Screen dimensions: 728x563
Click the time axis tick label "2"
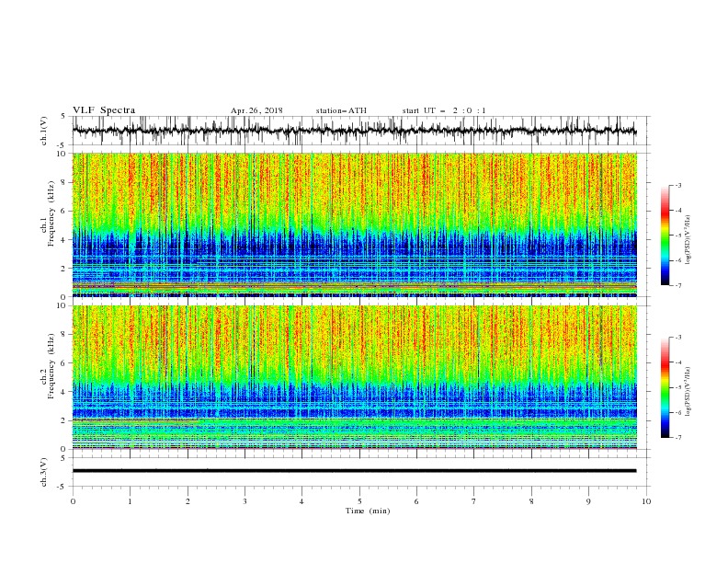point(188,501)
